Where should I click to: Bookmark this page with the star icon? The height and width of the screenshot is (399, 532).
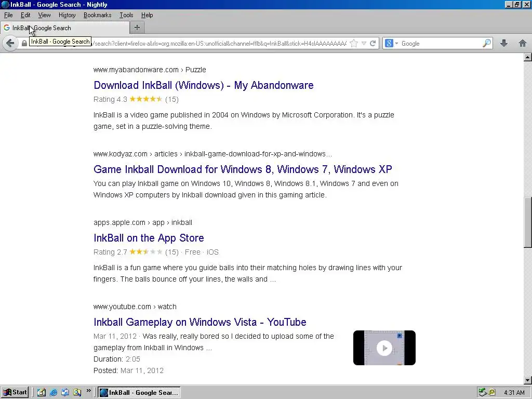pos(354,44)
